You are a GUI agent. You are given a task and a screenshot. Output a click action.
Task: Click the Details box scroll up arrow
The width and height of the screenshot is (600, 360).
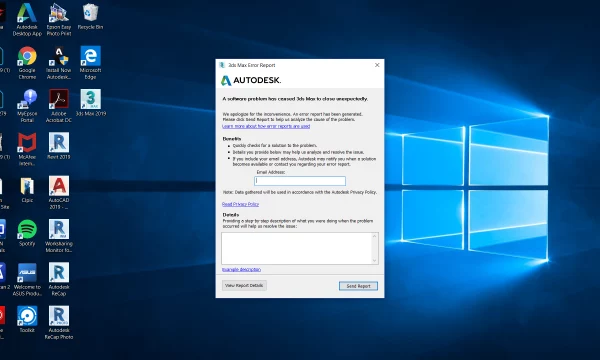tap(375, 236)
